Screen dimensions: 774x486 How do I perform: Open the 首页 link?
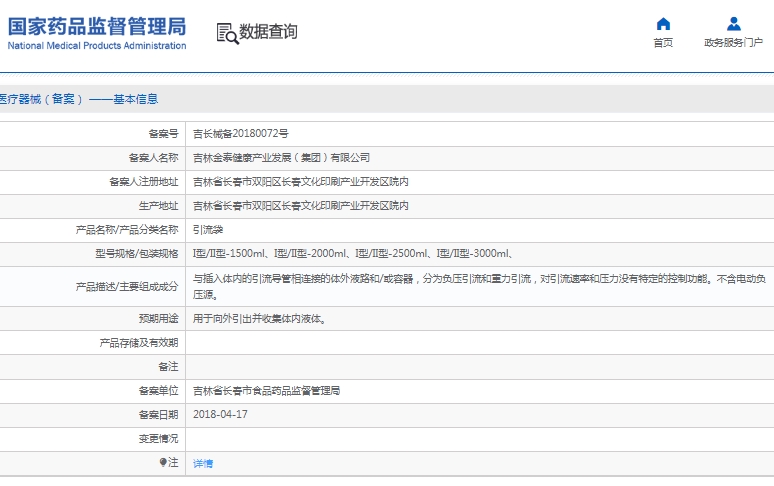pos(663,43)
